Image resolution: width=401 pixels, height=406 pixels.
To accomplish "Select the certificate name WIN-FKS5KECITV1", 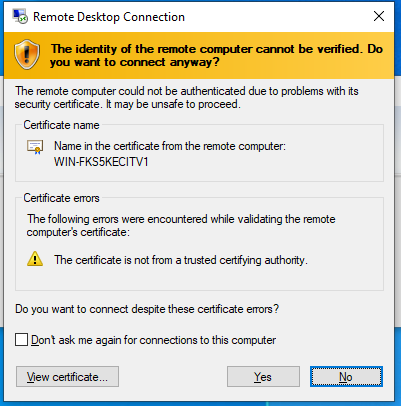I will (x=101, y=162).
